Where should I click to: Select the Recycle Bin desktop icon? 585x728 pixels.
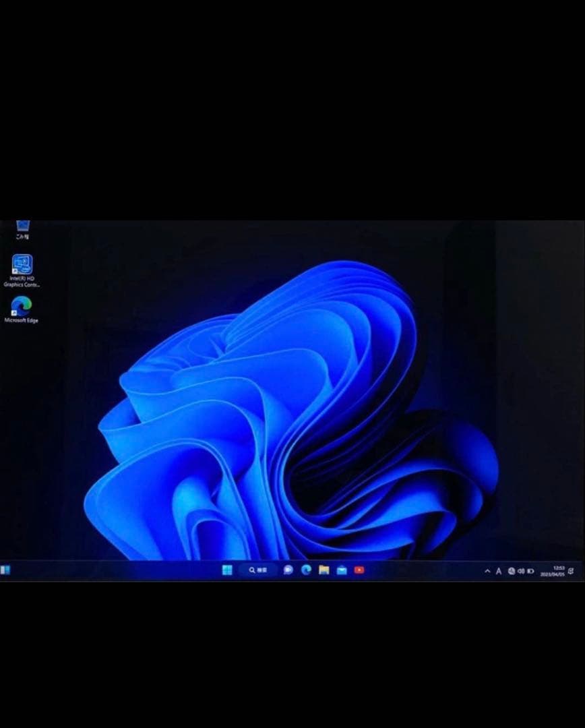22,226
